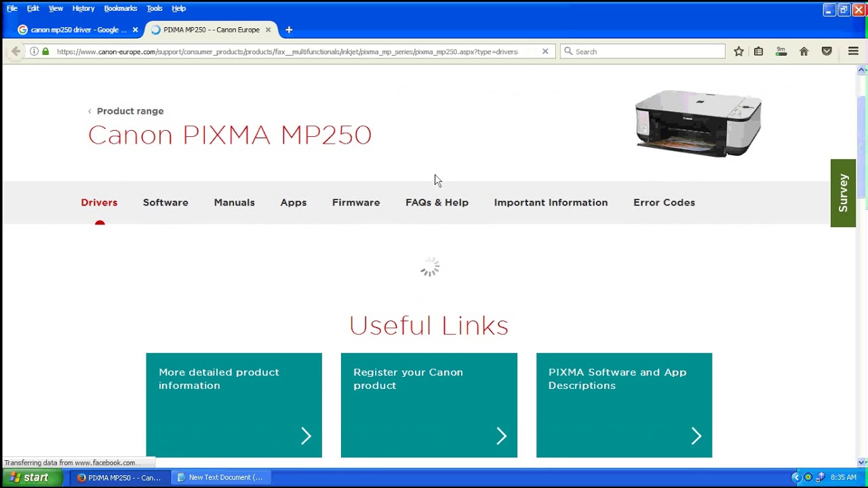Image resolution: width=868 pixels, height=488 pixels.
Task: Go back to Product range
Action: (x=125, y=111)
